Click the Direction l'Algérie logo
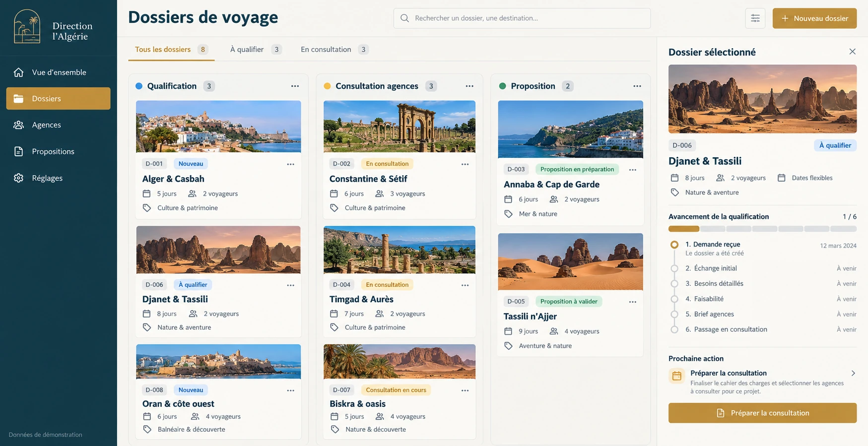This screenshot has width=868, height=446. pyautogui.click(x=53, y=27)
